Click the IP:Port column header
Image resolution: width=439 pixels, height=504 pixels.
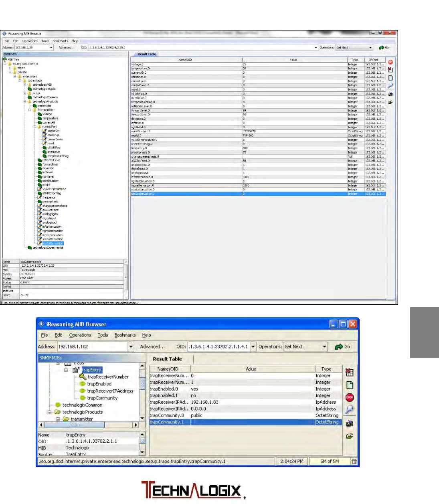374,60
